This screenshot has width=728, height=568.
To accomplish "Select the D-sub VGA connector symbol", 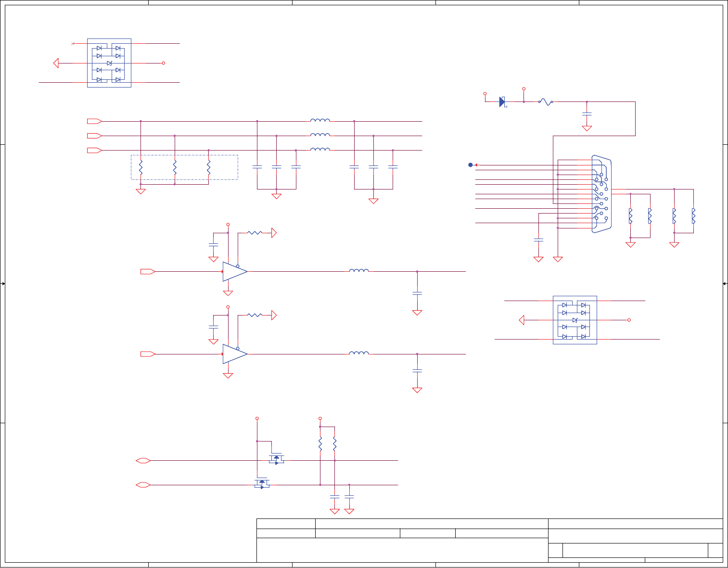I will tap(601, 194).
